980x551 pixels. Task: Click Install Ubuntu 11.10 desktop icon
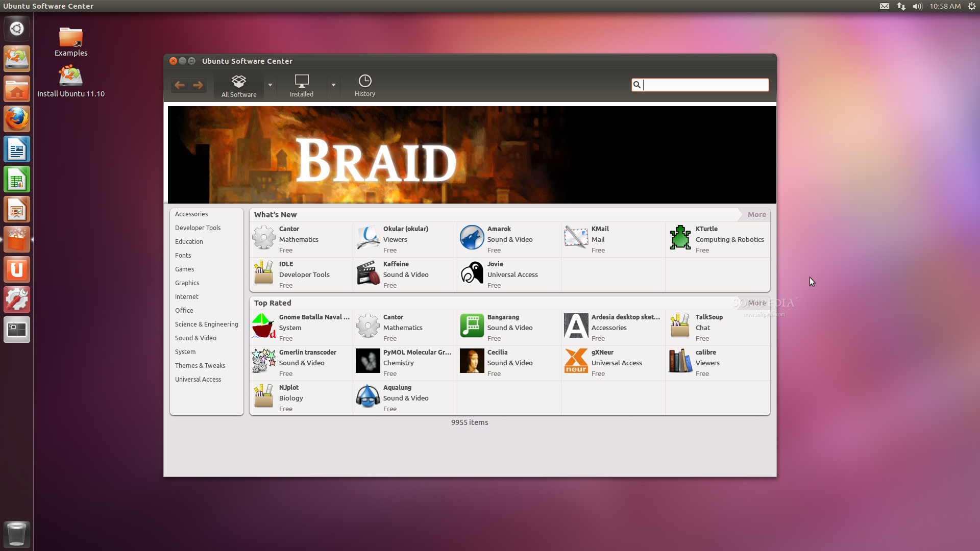tap(71, 82)
